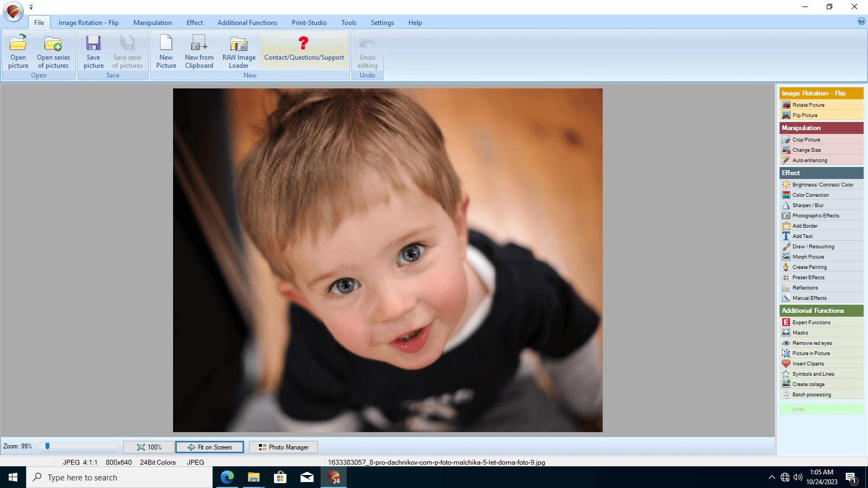
Task: Open the notification center icon
Action: 851,478
